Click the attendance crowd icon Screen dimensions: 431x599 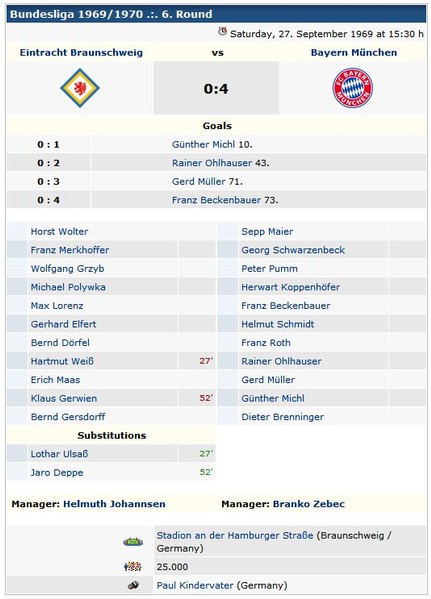point(133,567)
